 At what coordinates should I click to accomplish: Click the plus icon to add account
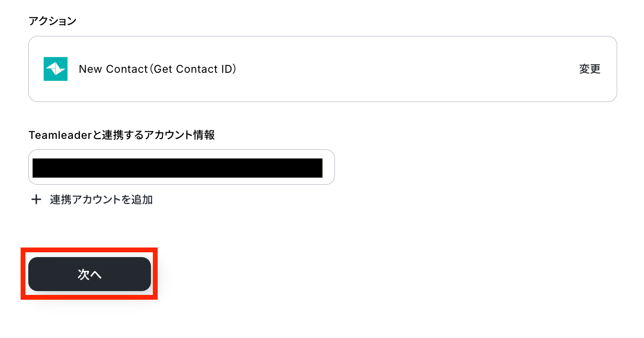(x=36, y=200)
